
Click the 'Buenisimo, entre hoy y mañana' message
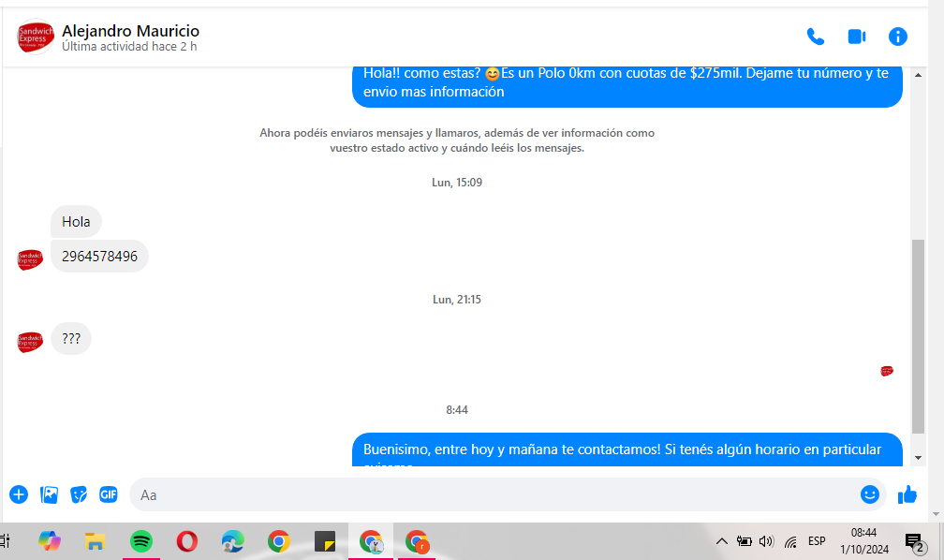tap(627, 449)
